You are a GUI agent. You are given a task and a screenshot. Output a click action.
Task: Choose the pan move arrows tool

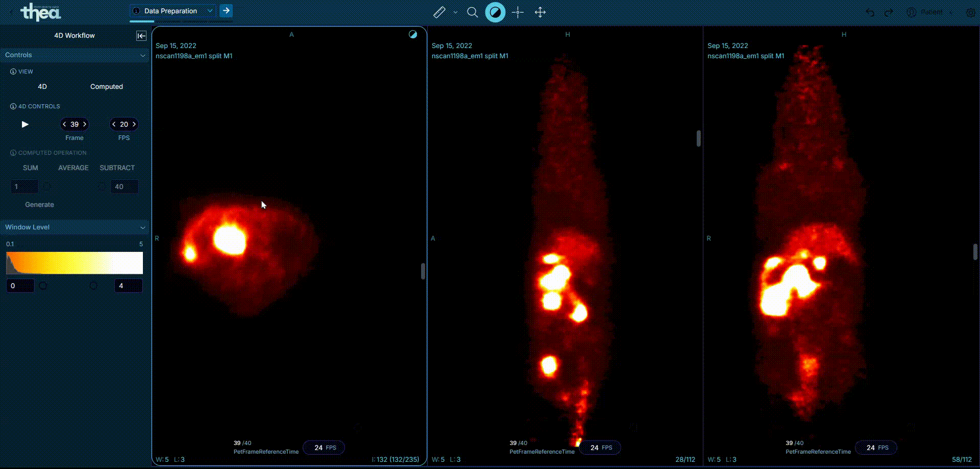pyautogui.click(x=540, y=12)
